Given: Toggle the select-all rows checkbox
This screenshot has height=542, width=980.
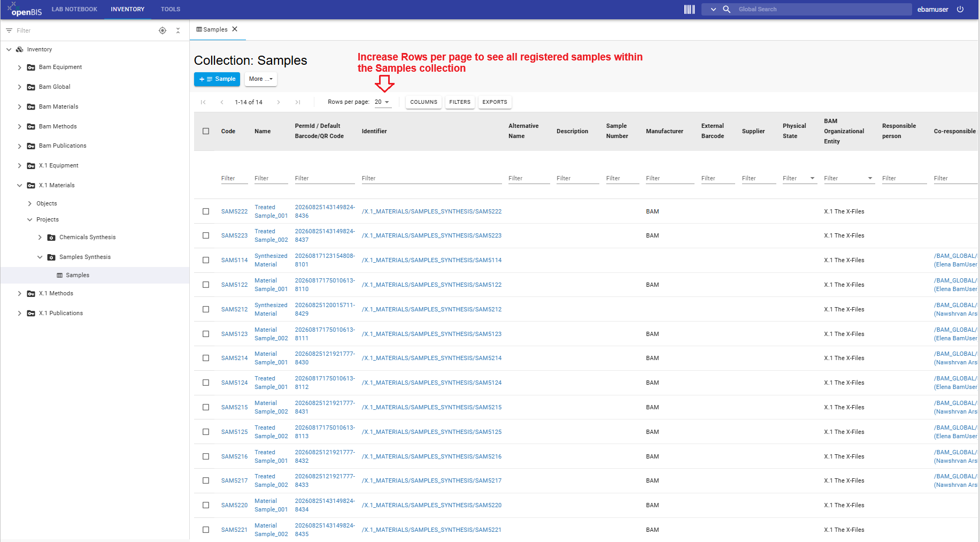Looking at the screenshot, I should tap(206, 131).
